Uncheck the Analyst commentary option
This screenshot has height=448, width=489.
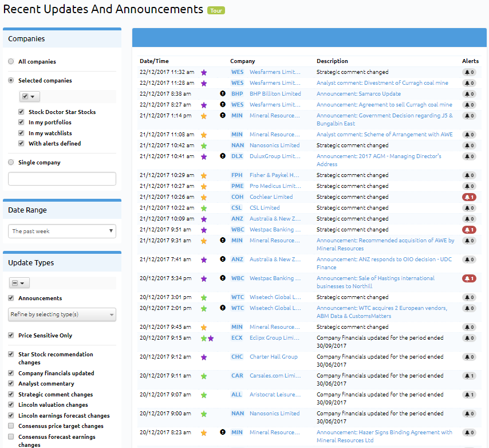click(x=11, y=383)
